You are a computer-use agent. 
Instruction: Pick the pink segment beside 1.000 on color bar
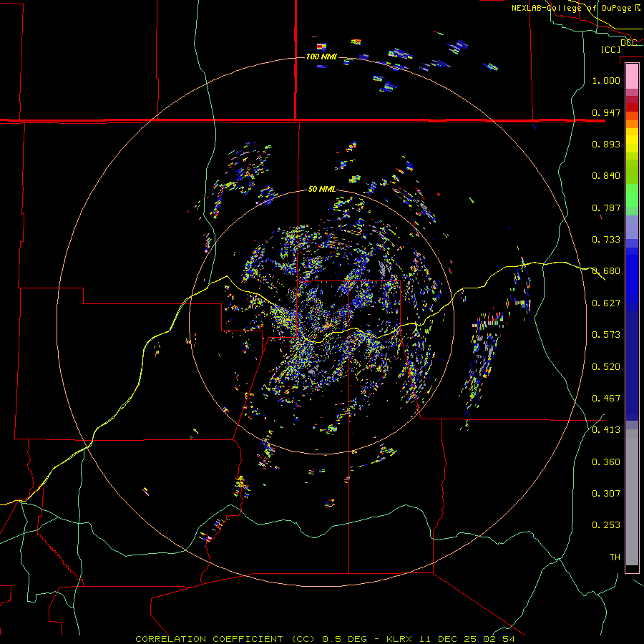point(632,77)
